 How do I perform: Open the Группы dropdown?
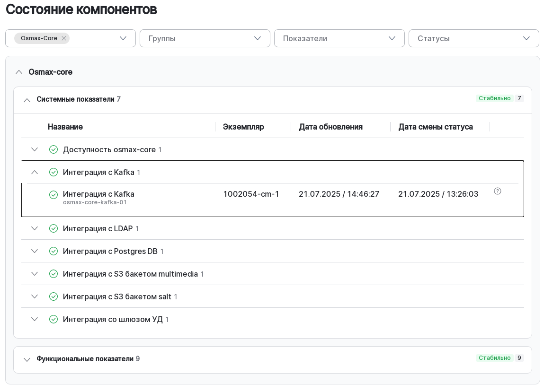coord(205,38)
